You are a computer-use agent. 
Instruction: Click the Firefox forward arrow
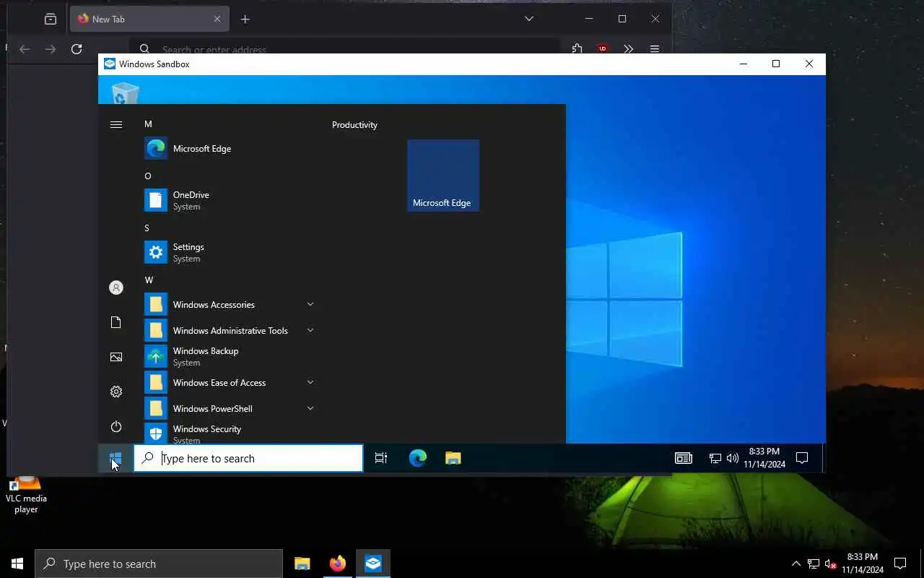click(51, 49)
